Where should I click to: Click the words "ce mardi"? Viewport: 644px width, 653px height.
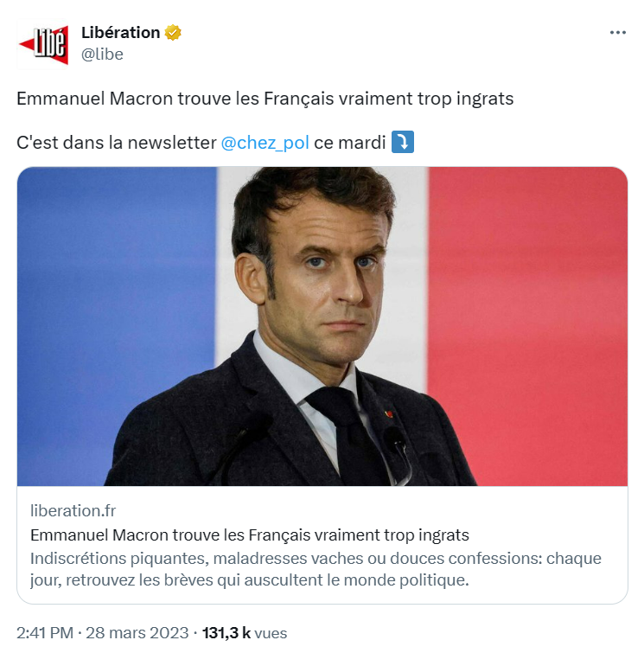[x=350, y=143]
